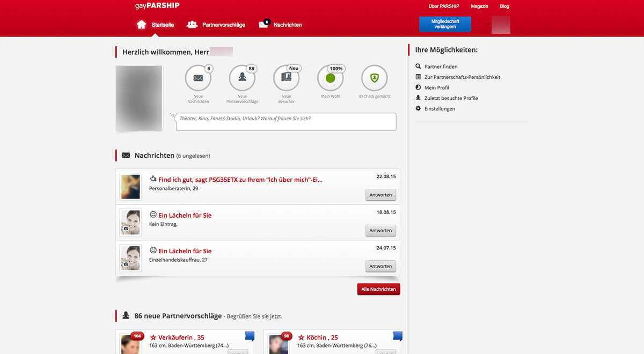Click the Neue Besucher circle icon
This screenshot has width=644, height=354.
click(286, 78)
